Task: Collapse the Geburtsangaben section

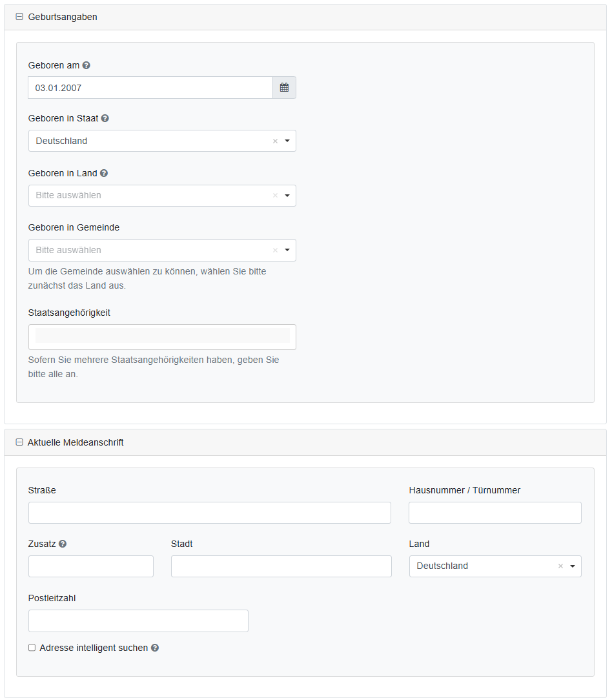Action: coord(19,17)
